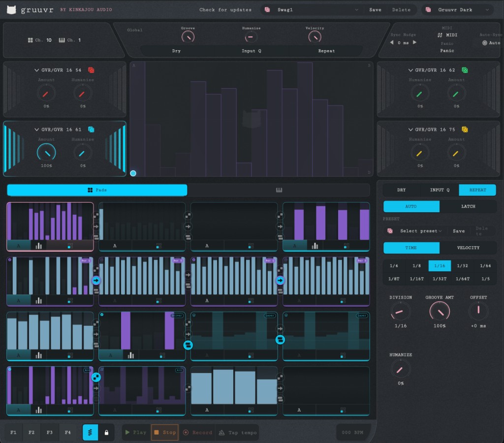Click the red dice icon for GVR 16 54

pos(91,70)
